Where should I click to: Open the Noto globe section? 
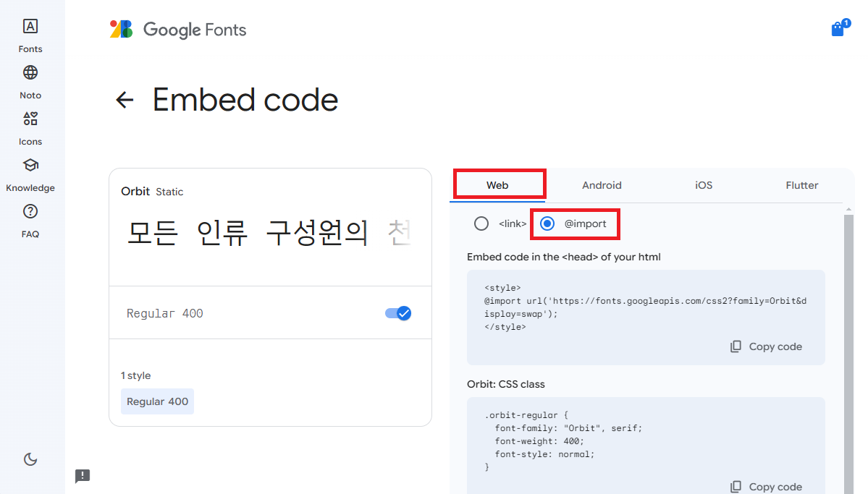click(x=30, y=82)
